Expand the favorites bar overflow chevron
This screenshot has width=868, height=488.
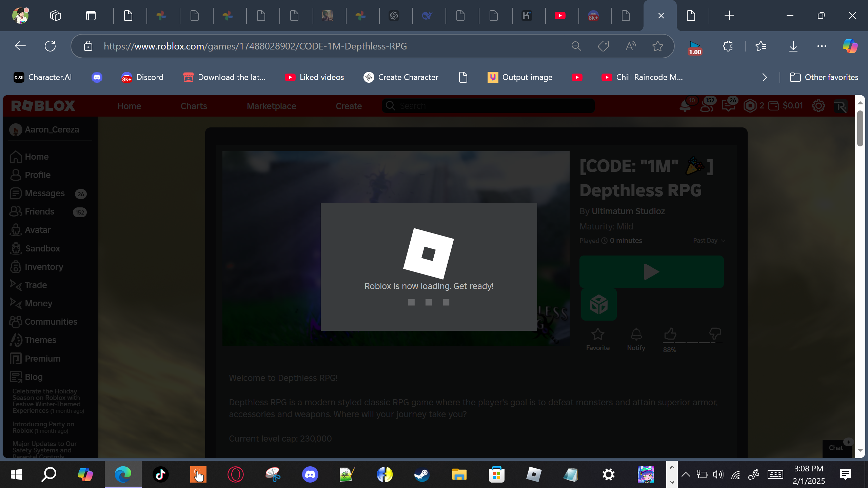pyautogui.click(x=764, y=78)
